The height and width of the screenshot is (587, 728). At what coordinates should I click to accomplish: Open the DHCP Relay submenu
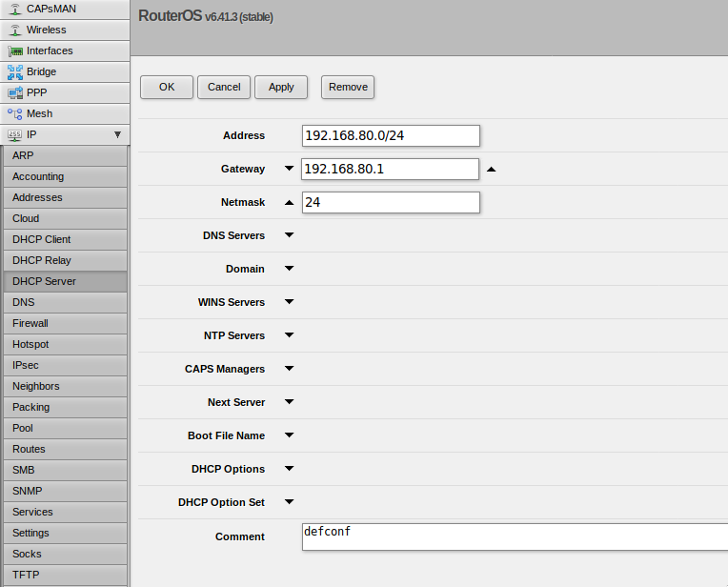(65, 260)
